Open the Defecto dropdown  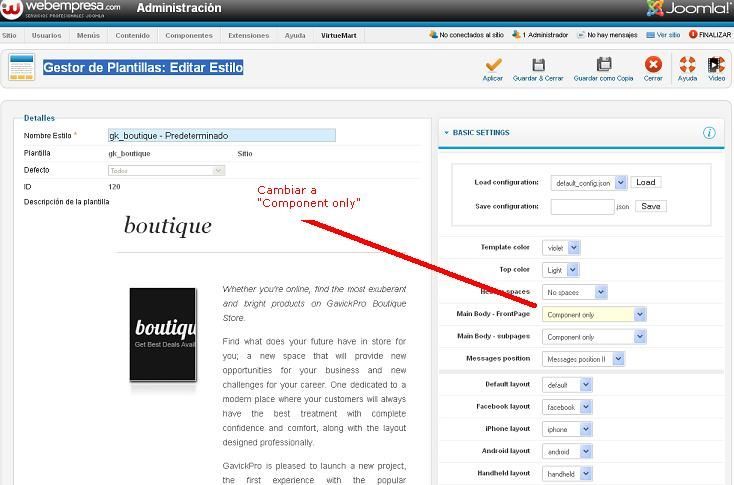click(x=167, y=170)
